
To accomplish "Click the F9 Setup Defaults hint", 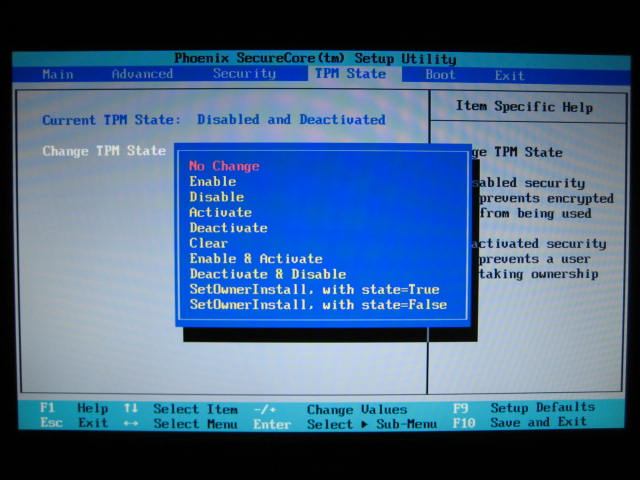I will [x=524, y=407].
